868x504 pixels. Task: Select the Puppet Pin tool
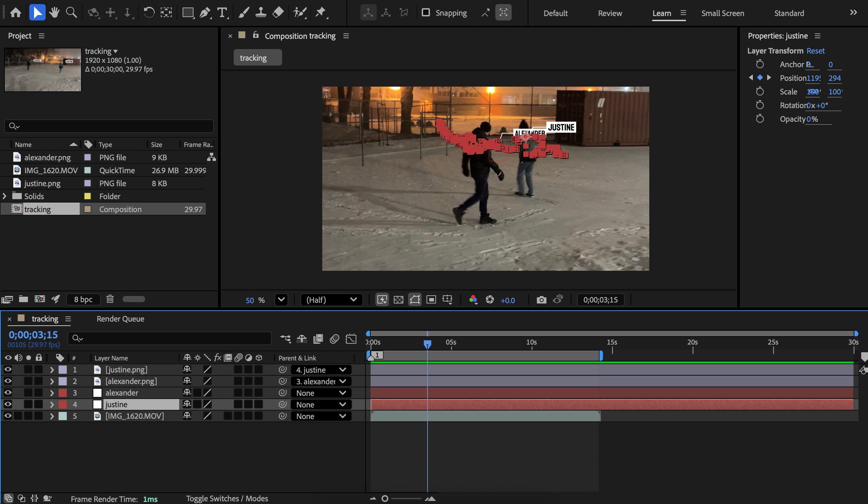[x=321, y=13]
